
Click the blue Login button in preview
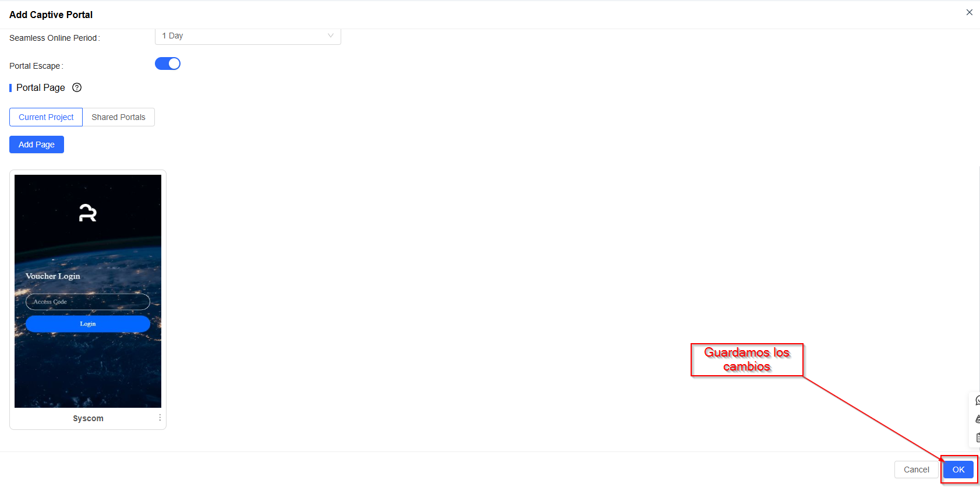88,324
